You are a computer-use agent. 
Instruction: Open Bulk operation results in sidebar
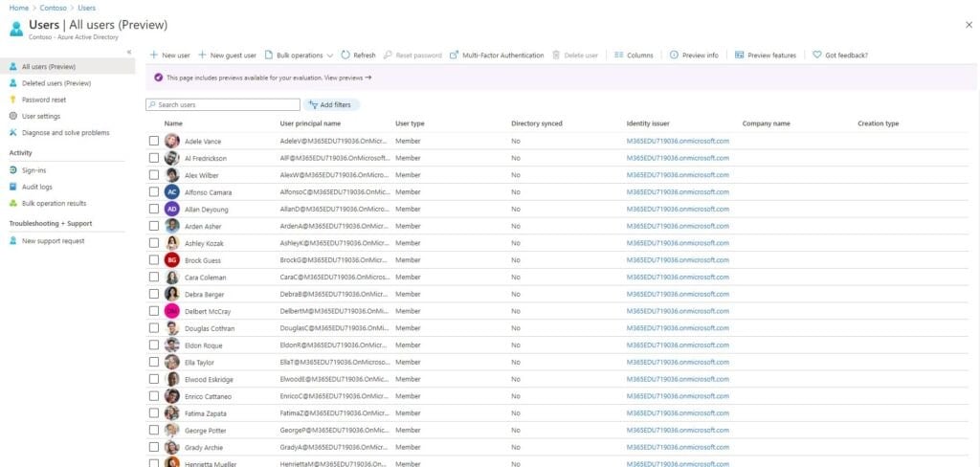(54, 203)
